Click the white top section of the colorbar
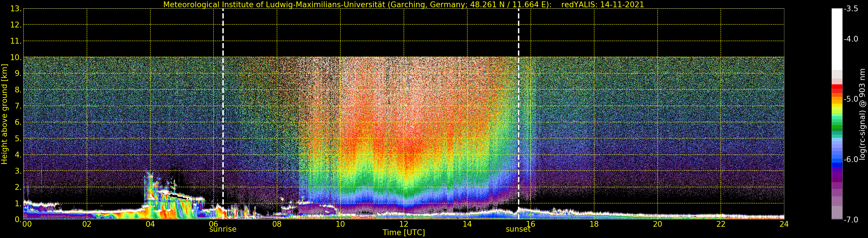The image size is (868, 238). (x=837, y=37)
